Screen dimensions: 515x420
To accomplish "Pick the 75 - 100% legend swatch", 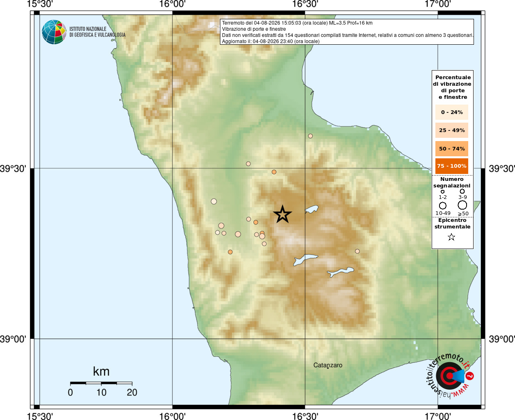I will click(x=451, y=166).
